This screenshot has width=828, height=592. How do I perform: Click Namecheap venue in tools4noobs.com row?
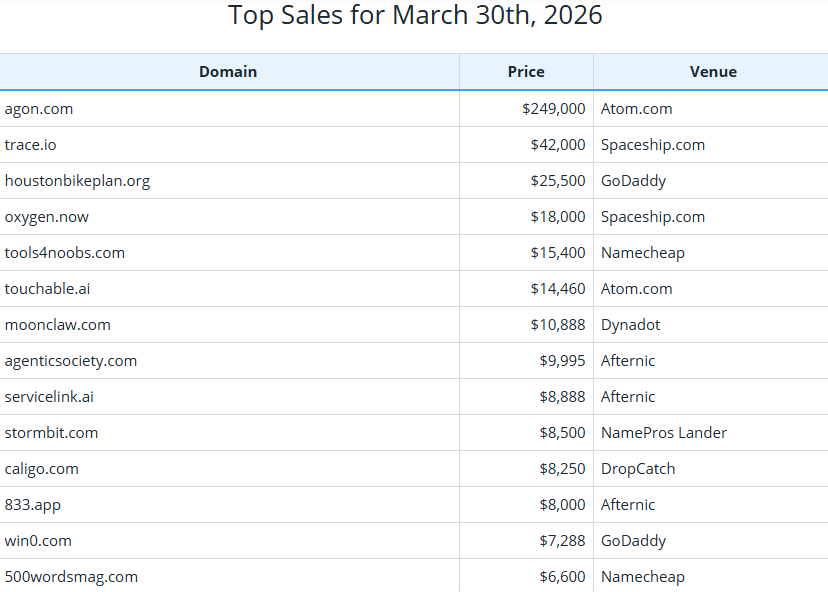click(643, 253)
